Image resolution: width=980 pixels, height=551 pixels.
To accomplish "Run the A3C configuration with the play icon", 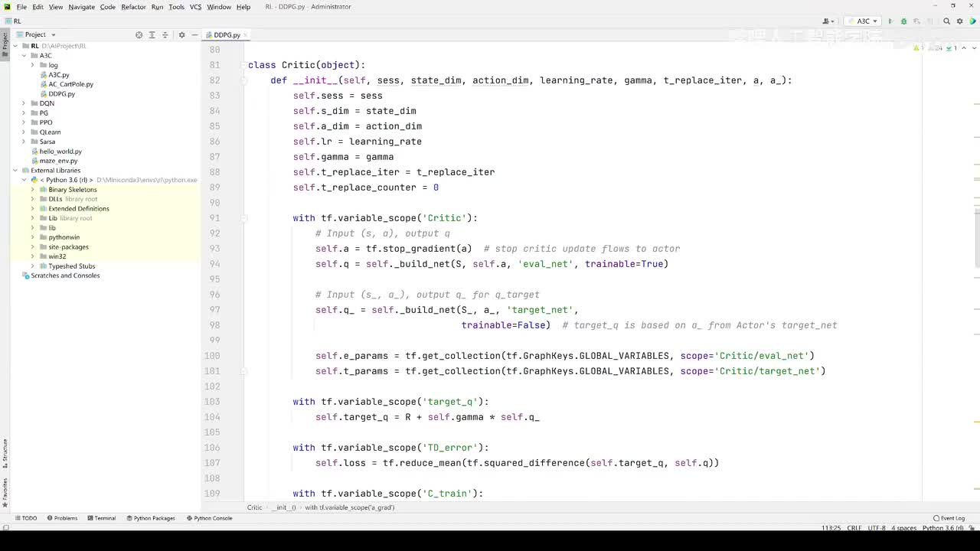I will [890, 21].
